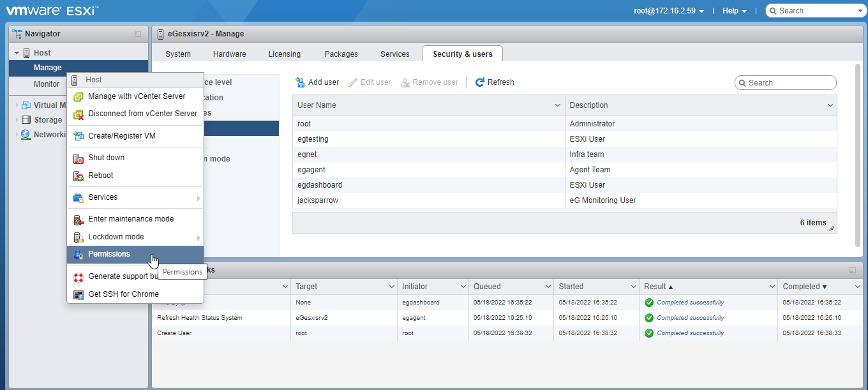Click the magnifier icon in top search
The width and height of the screenshot is (868, 390).
coord(773,11)
